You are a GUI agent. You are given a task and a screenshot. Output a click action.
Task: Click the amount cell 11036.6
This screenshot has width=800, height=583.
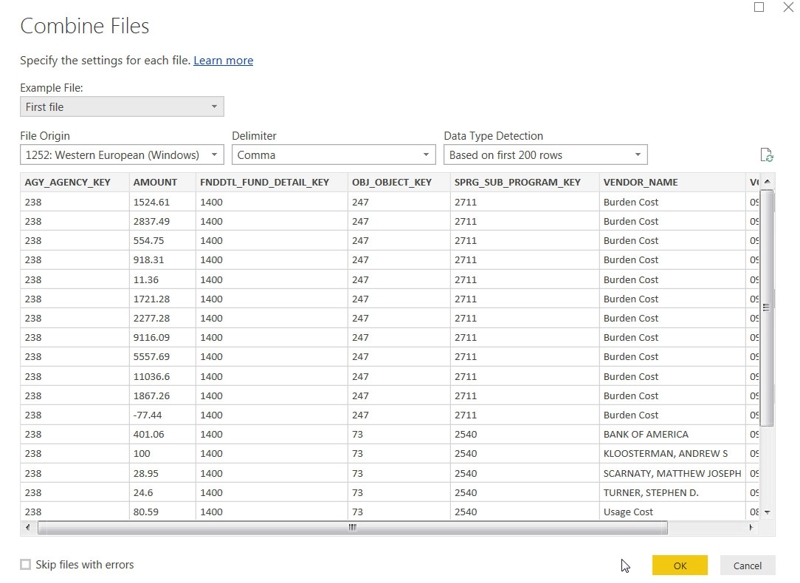coord(162,376)
